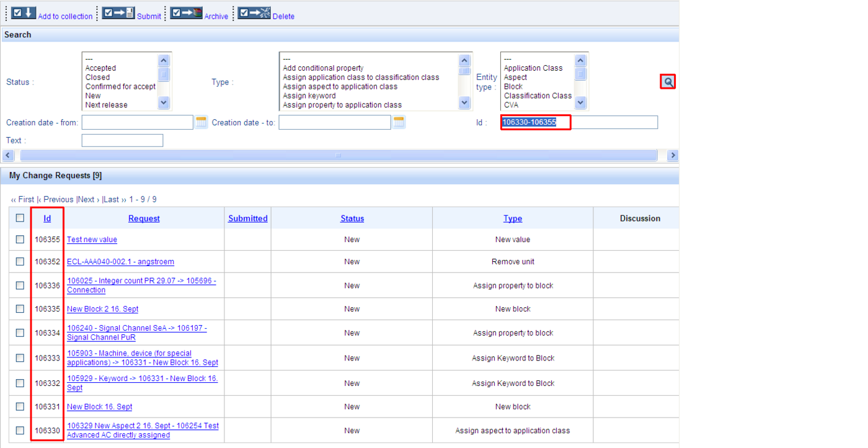
Task: Sort table by Status column header
Action: pyautogui.click(x=352, y=218)
